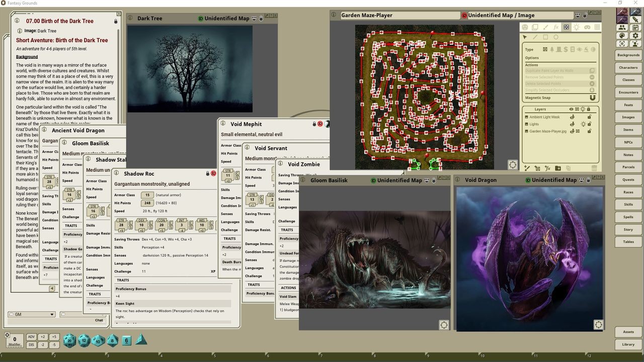Collapse the story panel with the back arrow
This screenshot has width=644, height=362.
click(52, 288)
